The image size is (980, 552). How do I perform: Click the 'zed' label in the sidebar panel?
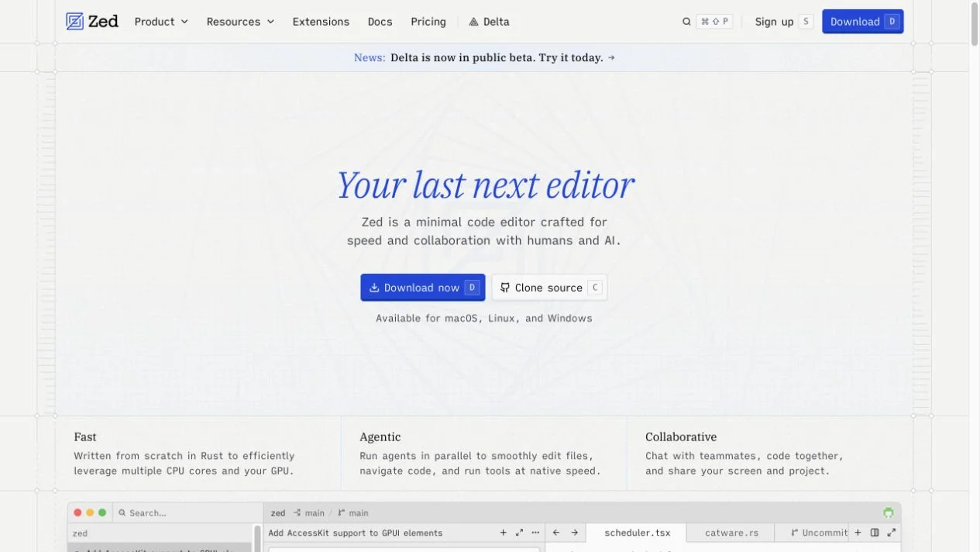(80, 533)
